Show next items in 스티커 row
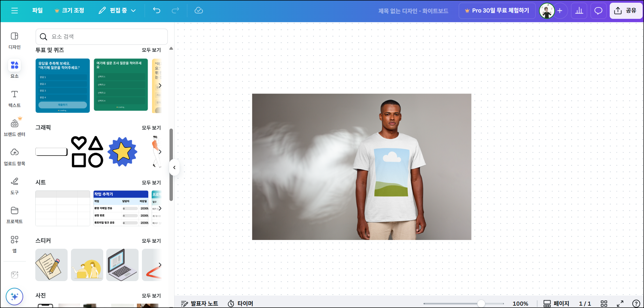The width and height of the screenshot is (644, 308). pos(160,265)
